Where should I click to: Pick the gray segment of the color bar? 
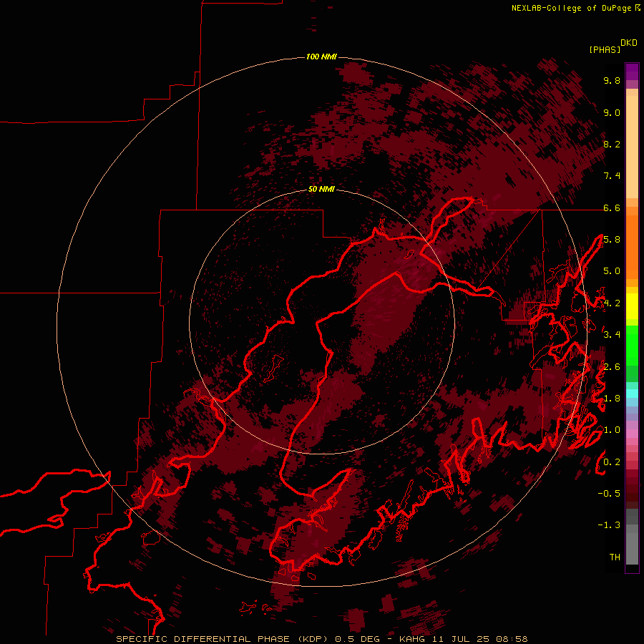pos(632,537)
